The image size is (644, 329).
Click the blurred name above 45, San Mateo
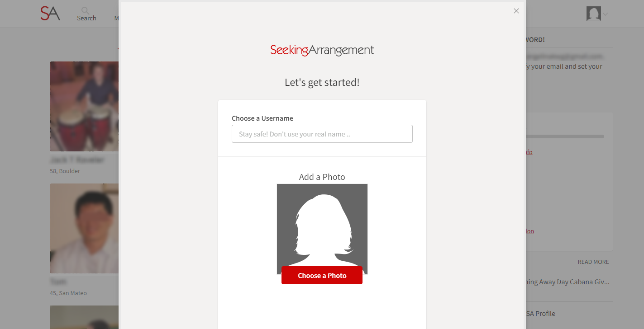click(58, 282)
